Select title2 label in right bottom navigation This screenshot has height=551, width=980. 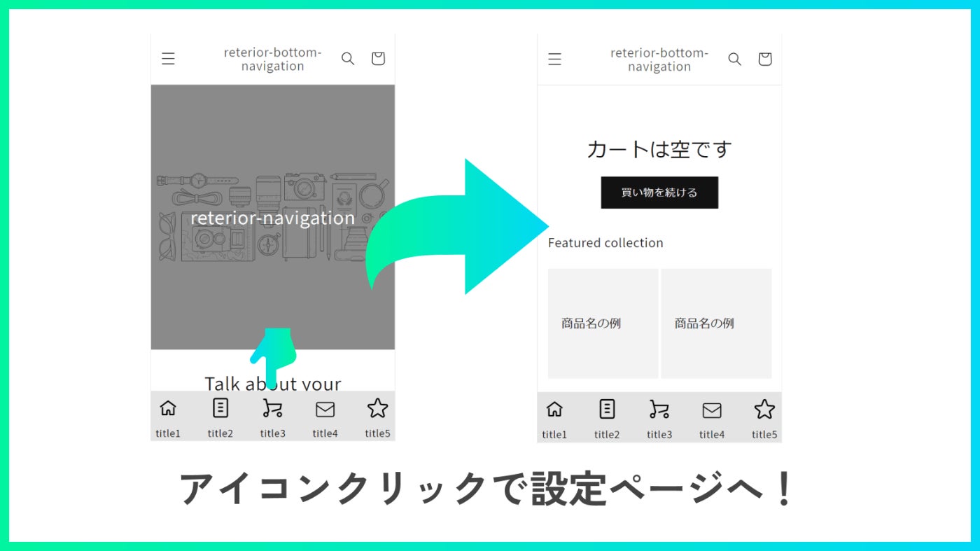click(x=607, y=435)
